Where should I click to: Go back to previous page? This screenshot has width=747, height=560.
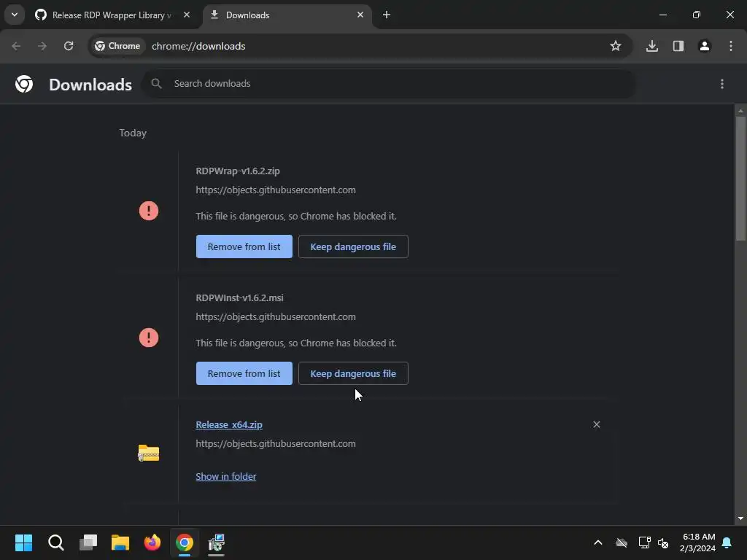(16, 46)
